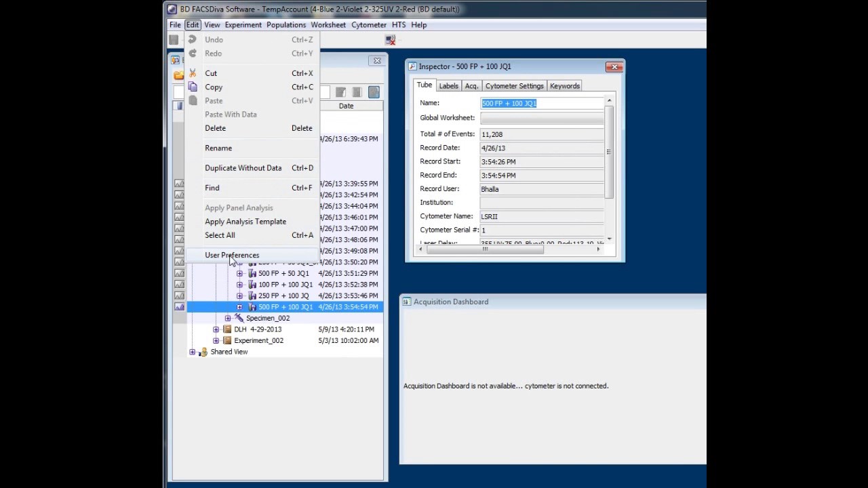Viewport: 868px width, 488px height.
Task: Open the Worksheet menu
Action: [x=328, y=25]
